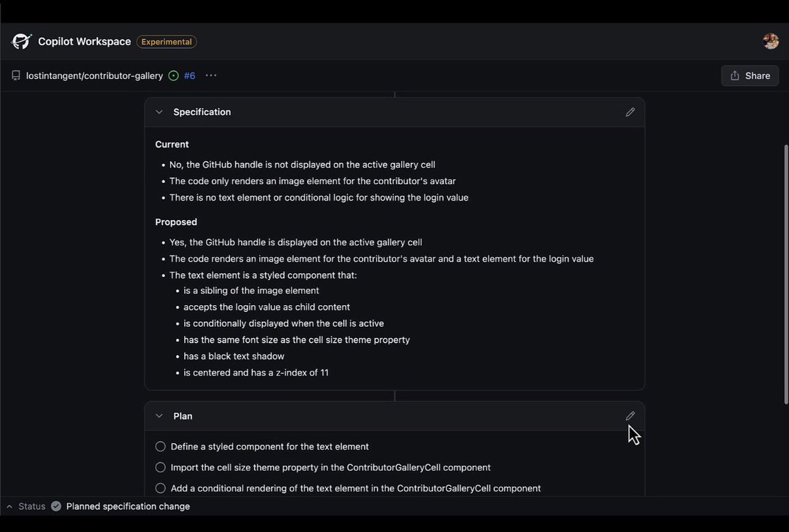789x532 pixels.
Task: Click 'There is no text element or conditional logic' bullet
Action: (x=319, y=198)
